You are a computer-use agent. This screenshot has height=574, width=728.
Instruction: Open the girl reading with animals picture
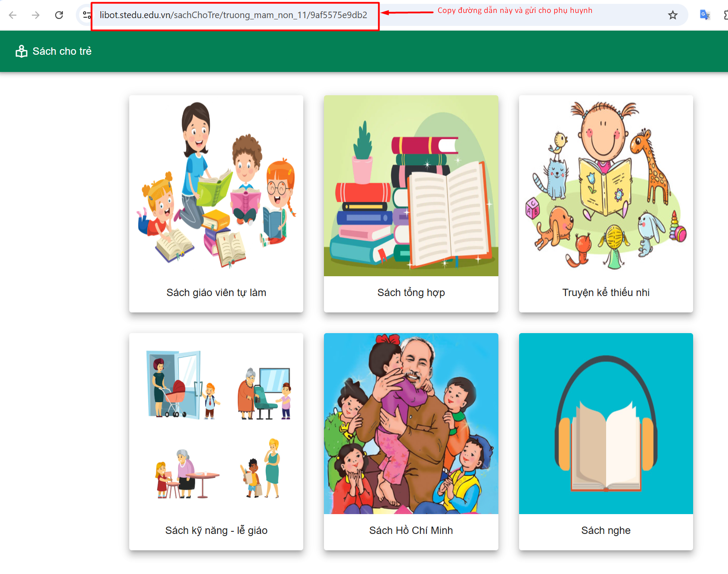pos(606,186)
